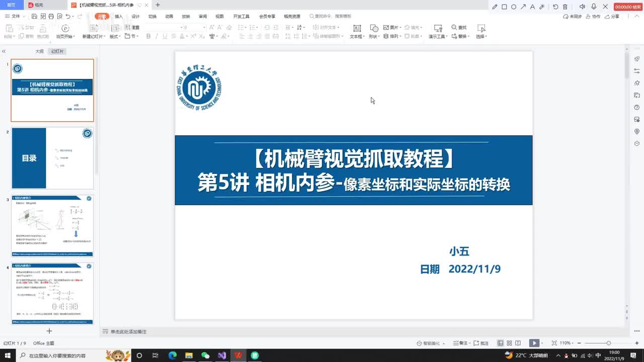Viewport: 644px width, 362px height.
Task: Select slide 3 thumbnail
Action: coord(52,226)
